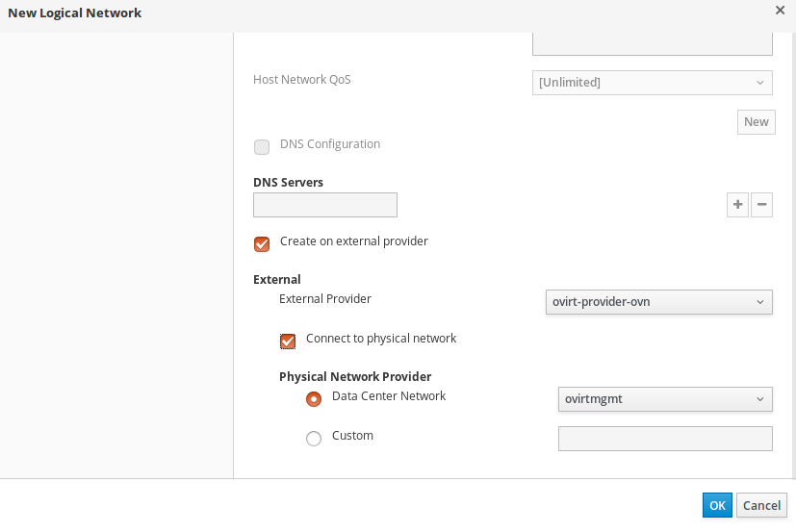796x532 pixels.
Task: Click the plus icon to add DNS server
Action: pyautogui.click(x=737, y=205)
